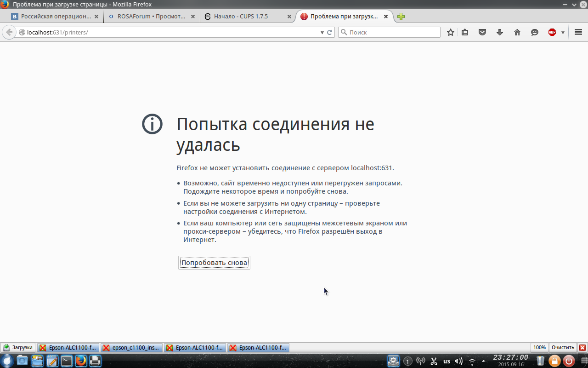Launch the notepad text editor icon

pos(52,361)
